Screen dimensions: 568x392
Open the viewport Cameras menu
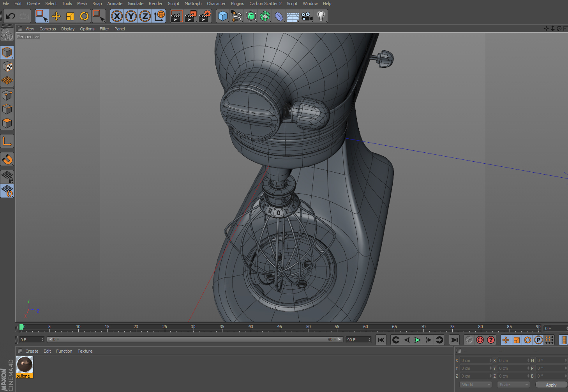48,29
